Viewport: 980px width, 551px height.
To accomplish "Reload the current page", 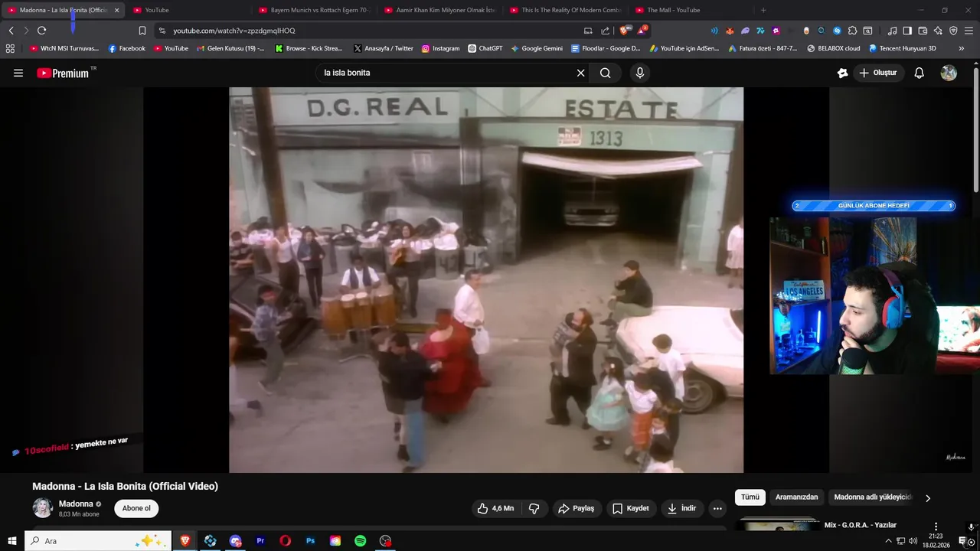I will [x=41, y=31].
